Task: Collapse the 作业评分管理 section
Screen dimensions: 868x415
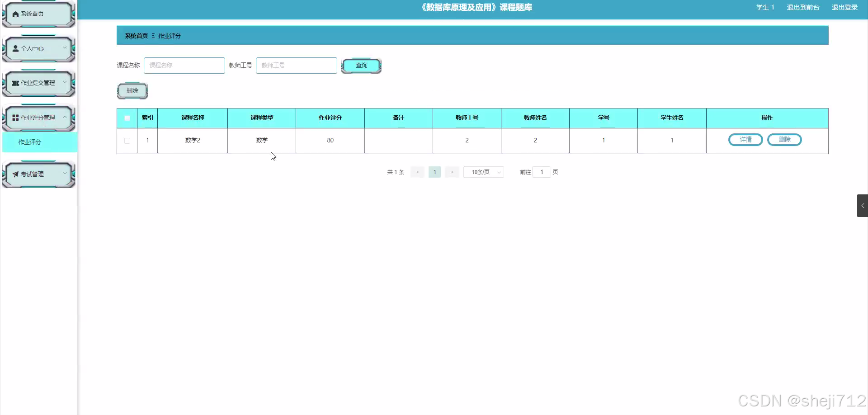Action: pos(65,117)
